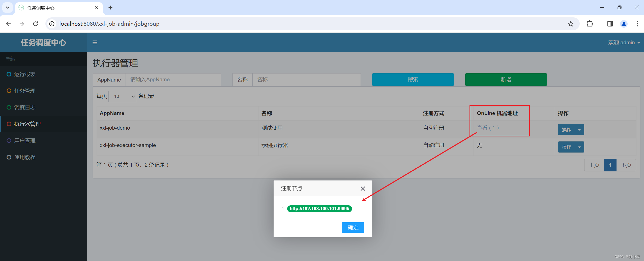Expand 操作 dropdown arrow for xxl-job-executor-sample
Viewport: 644px width, 261px height.
coord(579,147)
